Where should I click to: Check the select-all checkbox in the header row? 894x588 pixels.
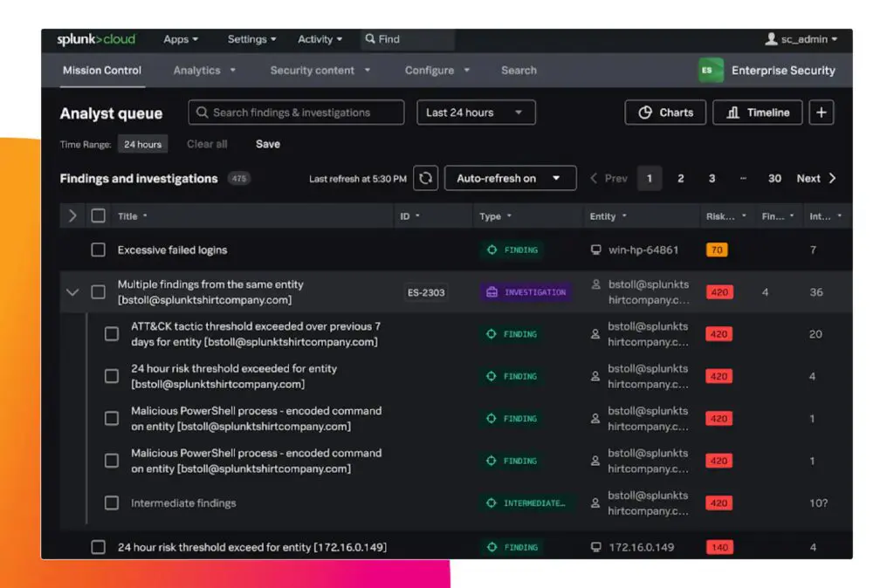coord(98,215)
